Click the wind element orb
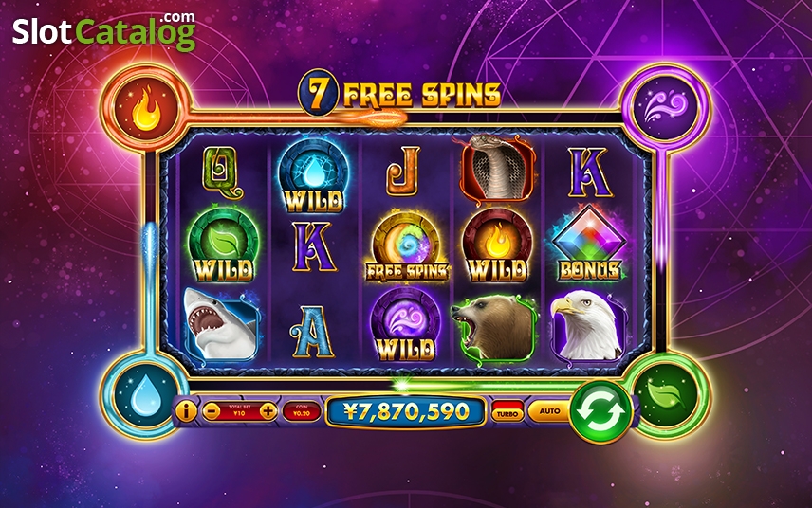Viewport: 812px width, 508px height. point(666,108)
